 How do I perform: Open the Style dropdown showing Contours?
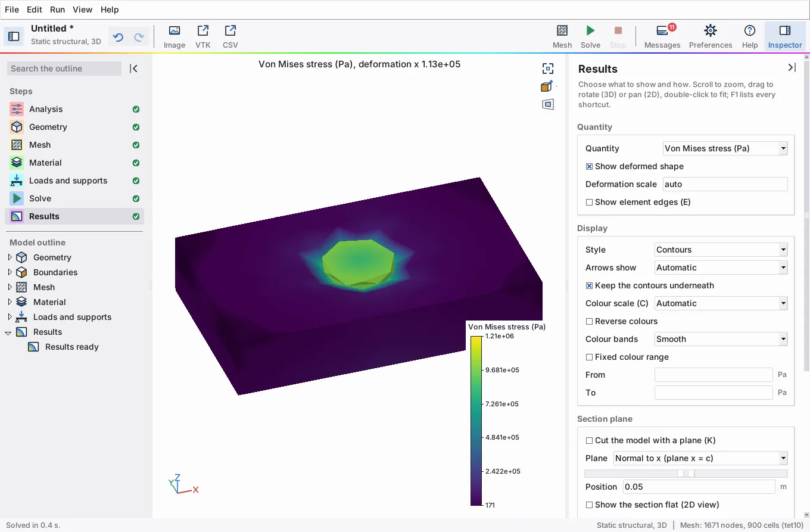tap(721, 250)
